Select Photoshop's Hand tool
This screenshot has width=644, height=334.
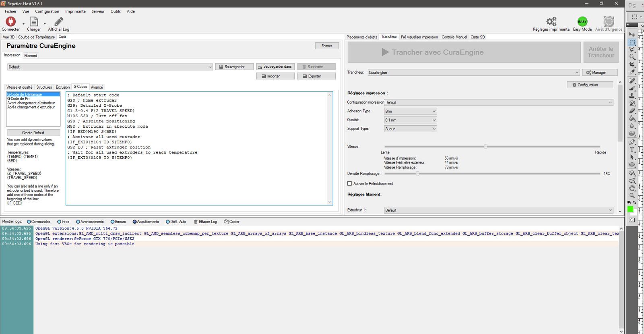(x=632, y=188)
